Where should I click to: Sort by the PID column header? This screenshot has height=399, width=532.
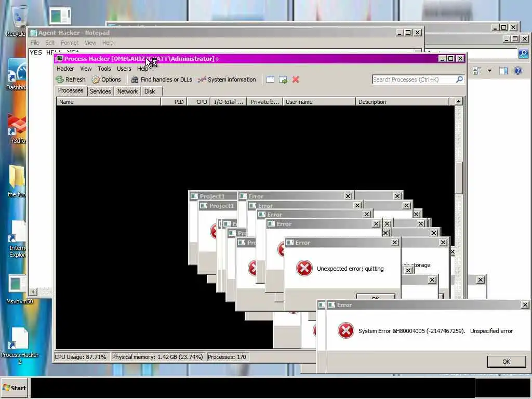coord(174,102)
